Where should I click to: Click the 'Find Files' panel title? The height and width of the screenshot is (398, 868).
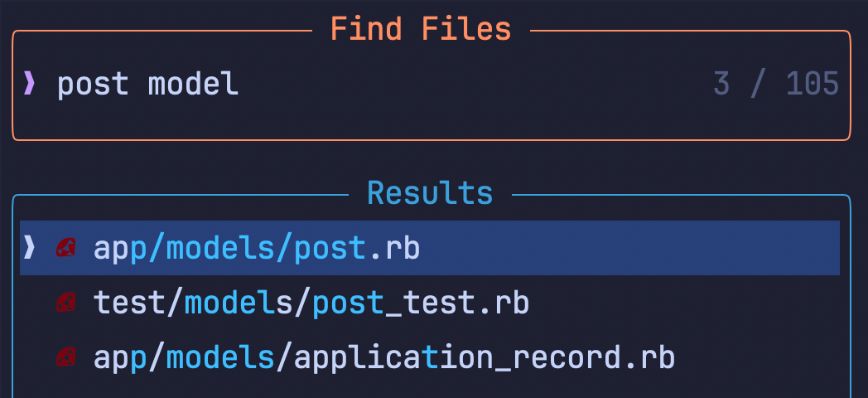[421, 30]
